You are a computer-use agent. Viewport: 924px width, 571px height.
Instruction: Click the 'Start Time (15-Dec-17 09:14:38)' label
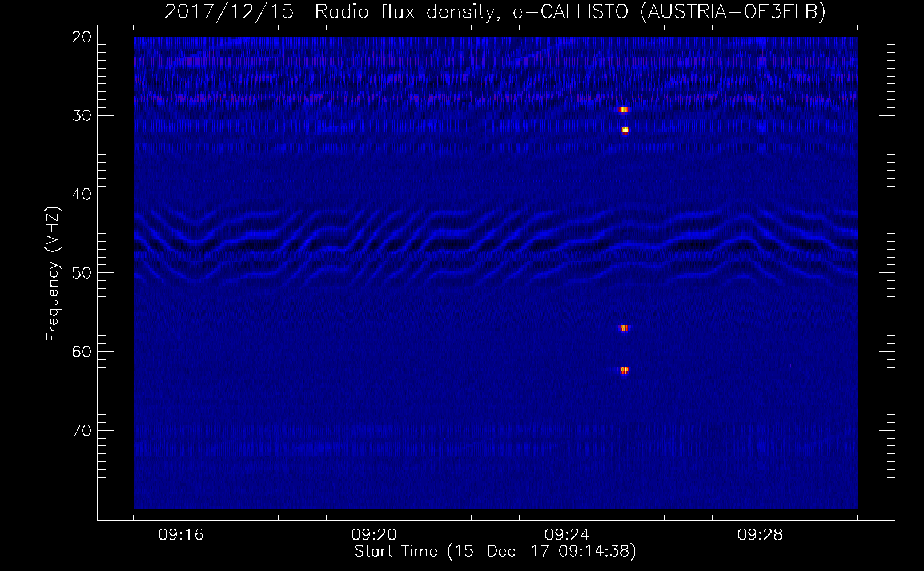click(495, 552)
